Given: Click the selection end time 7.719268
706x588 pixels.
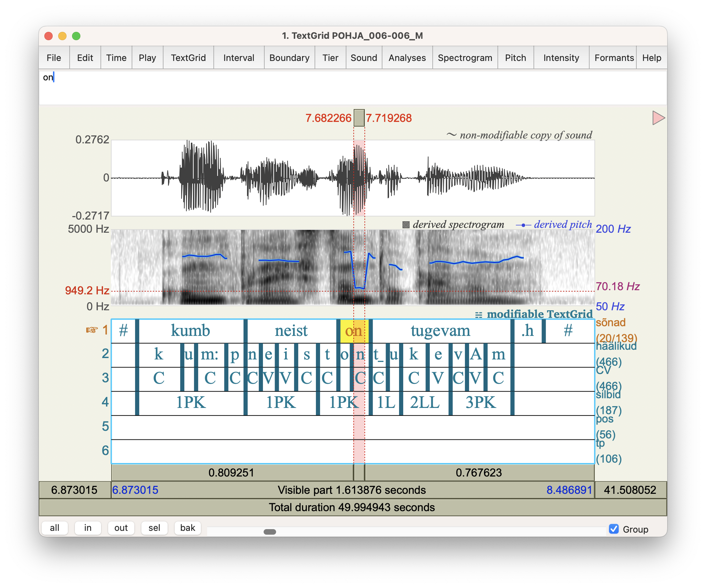Looking at the screenshot, I should (389, 118).
